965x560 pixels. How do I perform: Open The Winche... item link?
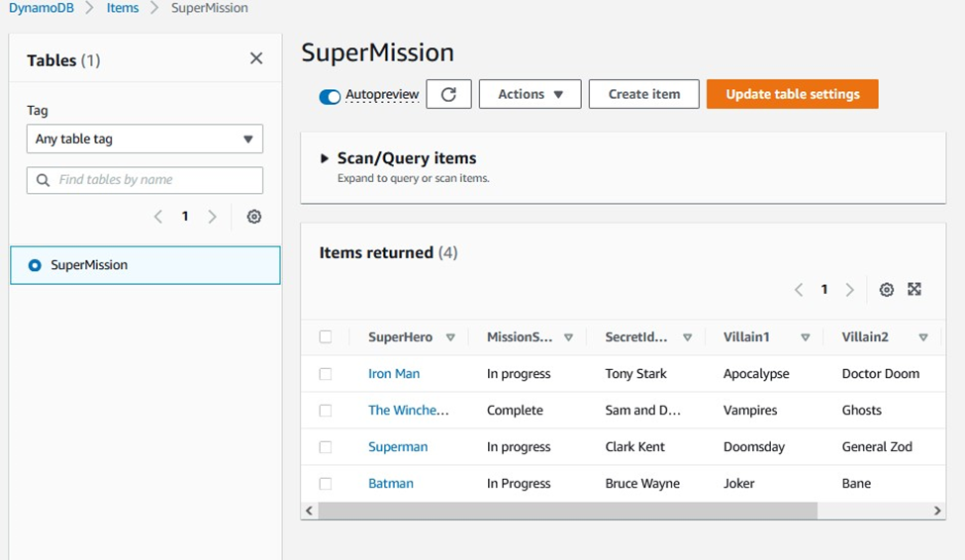click(408, 410)
